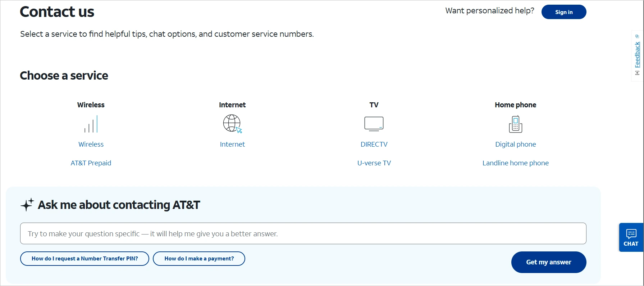The height and width of the screenshot is (286, 644).
Task: Click the Select a service description text
Action: 167,34
